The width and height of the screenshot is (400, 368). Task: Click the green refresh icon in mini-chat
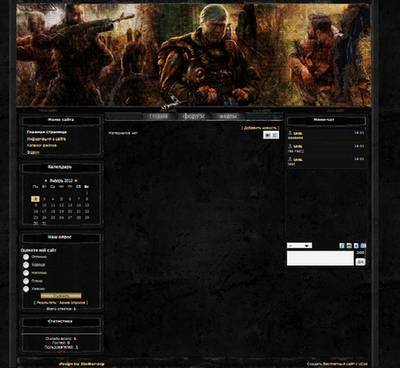(342, 246)
